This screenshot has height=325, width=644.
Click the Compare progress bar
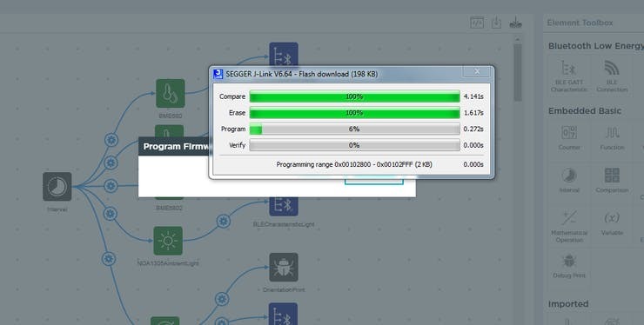pos(354,96)
